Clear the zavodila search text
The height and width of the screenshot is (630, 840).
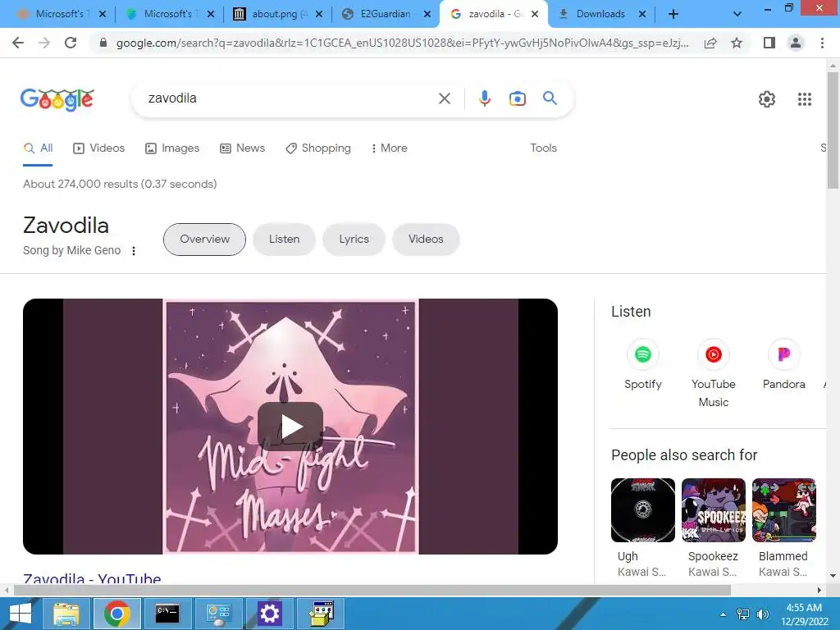point(444,98)
